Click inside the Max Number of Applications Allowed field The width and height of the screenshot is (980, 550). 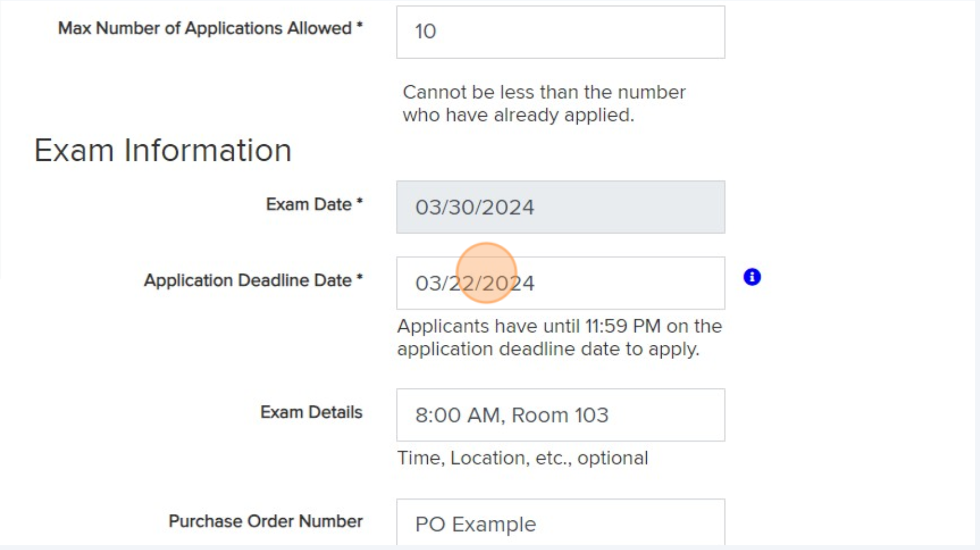click(x=560, y=31)
